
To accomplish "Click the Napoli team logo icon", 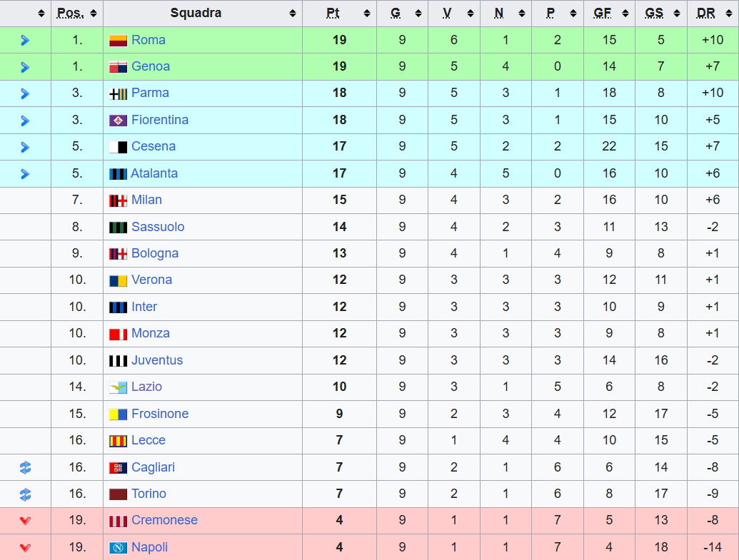I will point(118,548).
